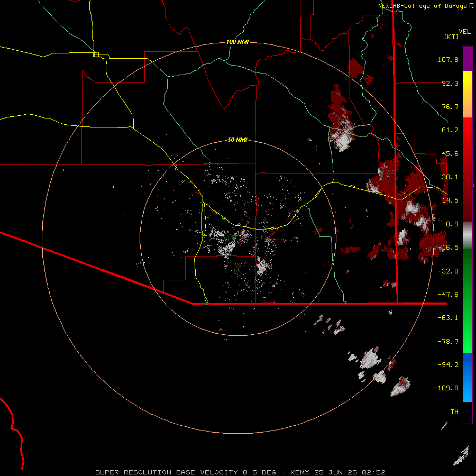Click the yellow-orange segment of color bar
This screenshot has width=476, height=476.
pyautogui.click(x=467, y=94)
